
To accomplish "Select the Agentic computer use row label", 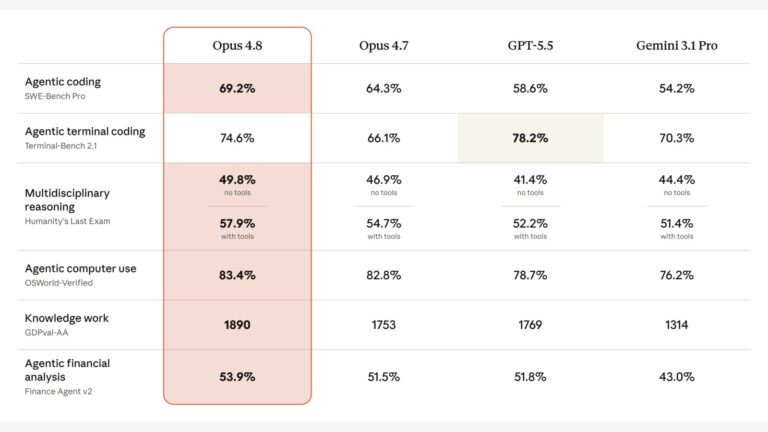I will click(80, 268).
